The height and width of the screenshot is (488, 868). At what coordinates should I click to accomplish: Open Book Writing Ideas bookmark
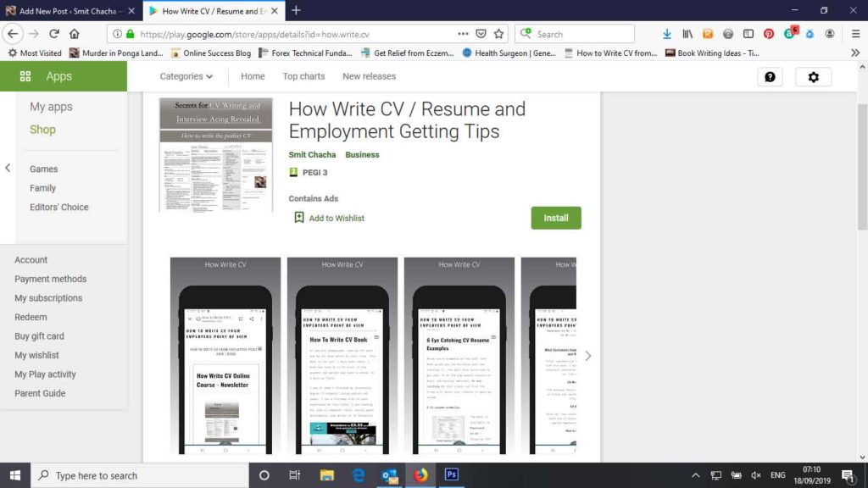point(712,53)
